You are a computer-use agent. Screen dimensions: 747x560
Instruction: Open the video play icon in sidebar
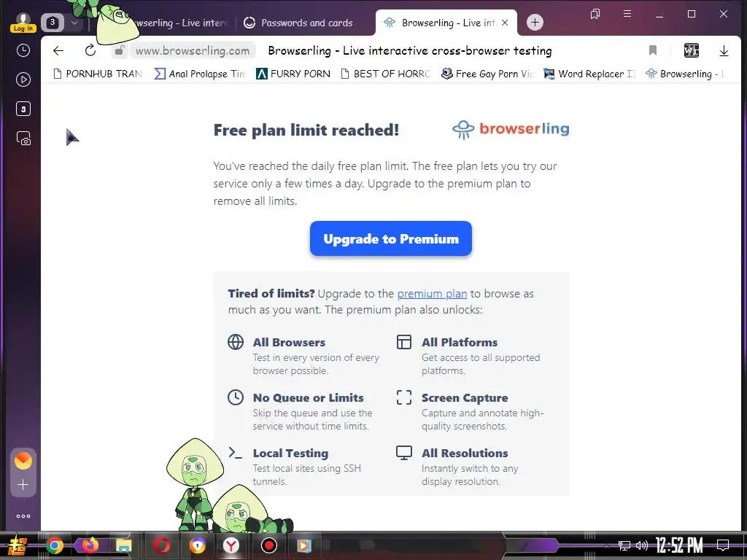23,79
